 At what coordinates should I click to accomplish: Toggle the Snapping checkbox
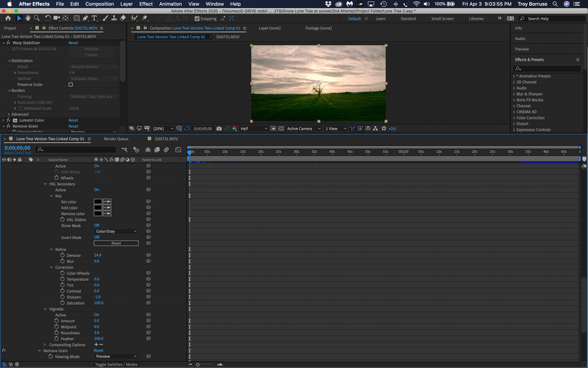pyautogui.click(x=197, y=18)
